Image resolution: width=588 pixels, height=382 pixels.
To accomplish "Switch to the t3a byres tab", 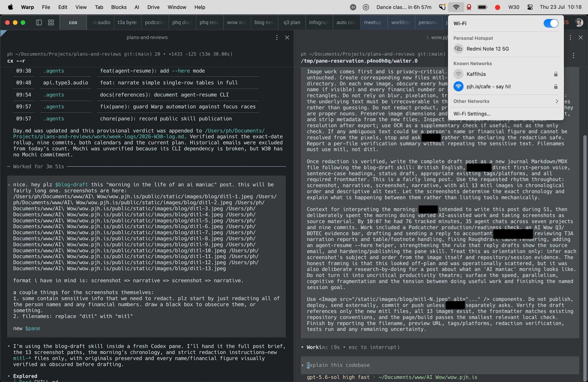I will coord(127,22).
